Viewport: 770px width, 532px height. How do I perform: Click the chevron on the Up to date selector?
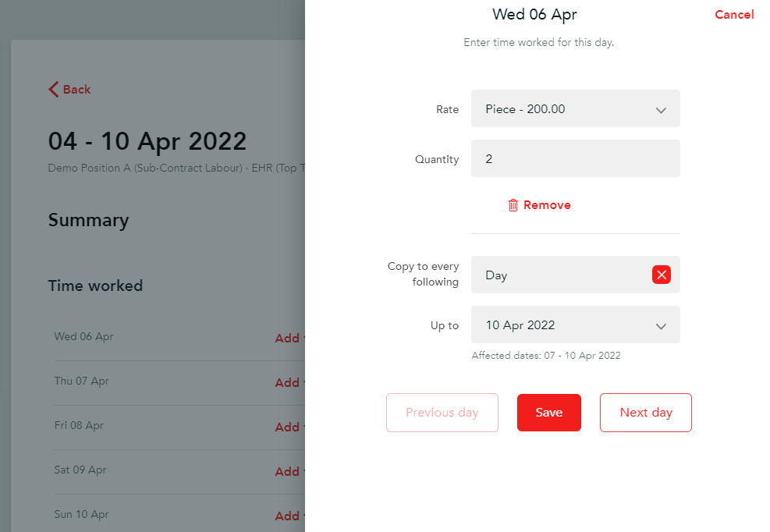pos(661,325)
